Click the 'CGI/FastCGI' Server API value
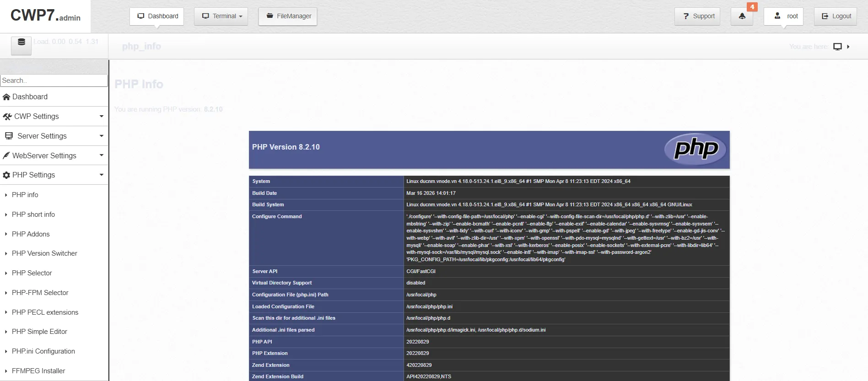Screen dimensions: 868x381 click(421, 272)
